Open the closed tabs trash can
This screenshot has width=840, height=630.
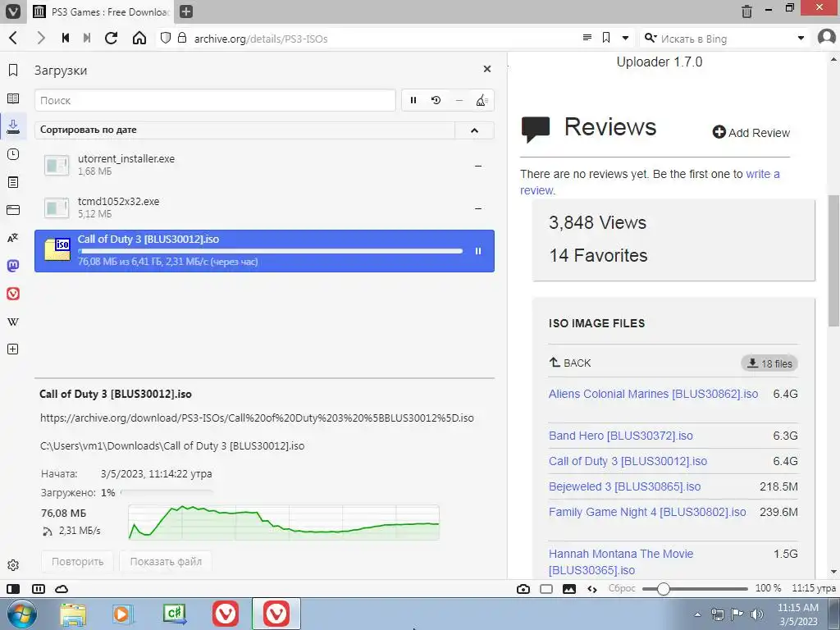[x=746, y=11]
